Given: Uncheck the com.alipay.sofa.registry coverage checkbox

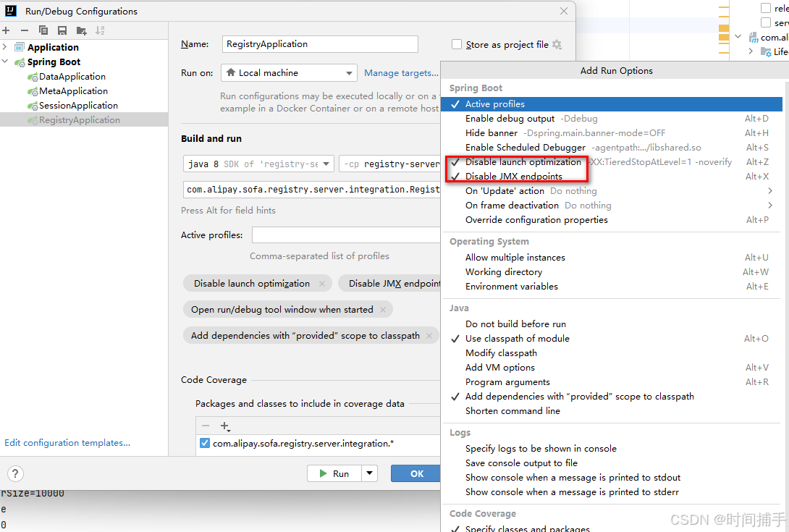Looking at the screenshot, I should (205, 443).
